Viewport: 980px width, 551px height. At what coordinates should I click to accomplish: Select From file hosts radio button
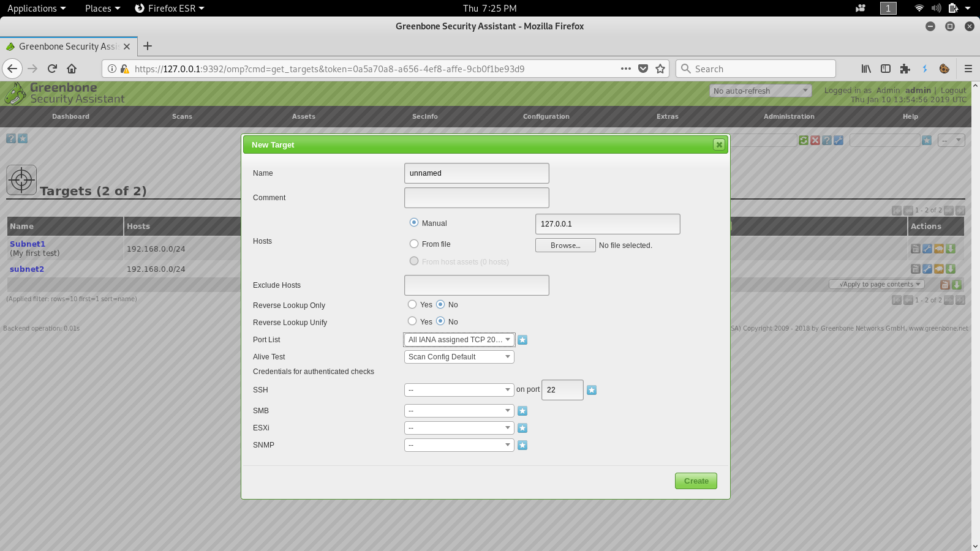tap(414, 244)
